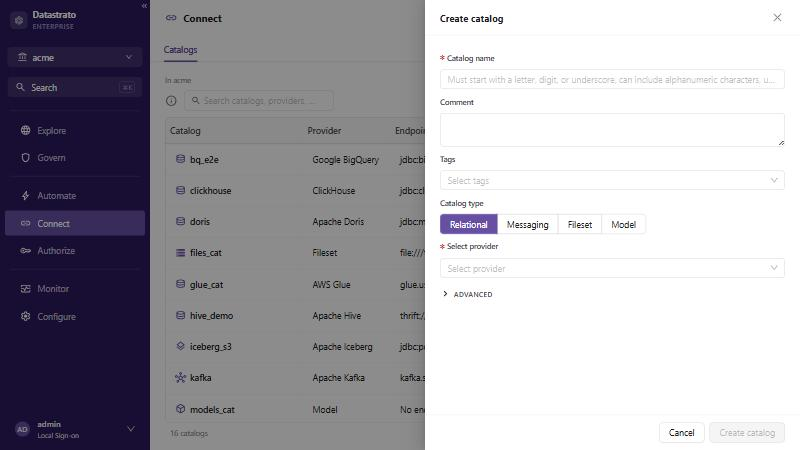The height and width of the screenshot is (450, 800).
Task: Open the Select provider dropdown
Action: (x=612, y=268)
